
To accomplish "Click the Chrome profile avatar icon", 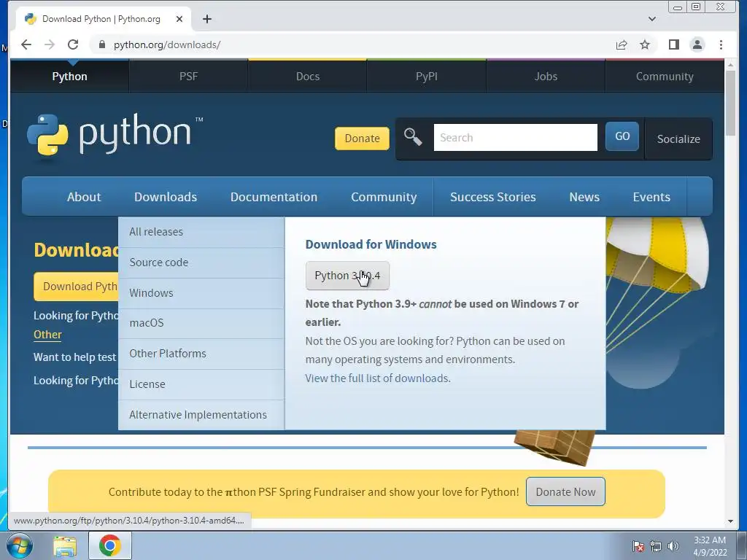I will pos(697,44).
